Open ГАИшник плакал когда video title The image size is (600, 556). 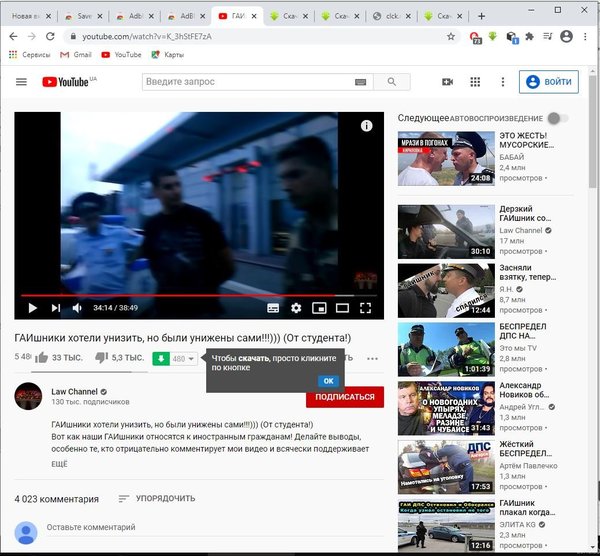[527, 507]
